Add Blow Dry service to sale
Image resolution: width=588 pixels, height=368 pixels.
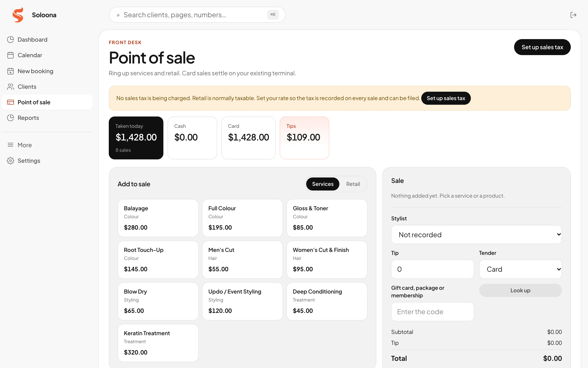pos(158,301)
